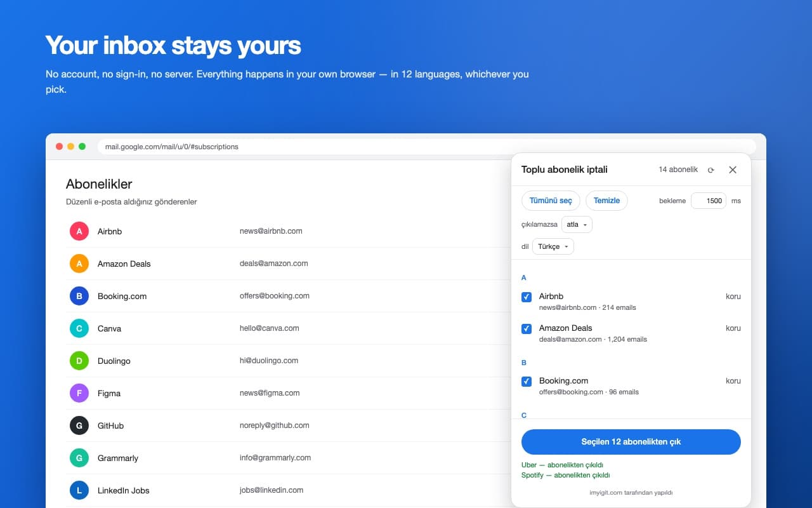The width and height of the screenshot is (812, 508).
Task: Click koru next to Airbnb
Action: pos(733,297)
